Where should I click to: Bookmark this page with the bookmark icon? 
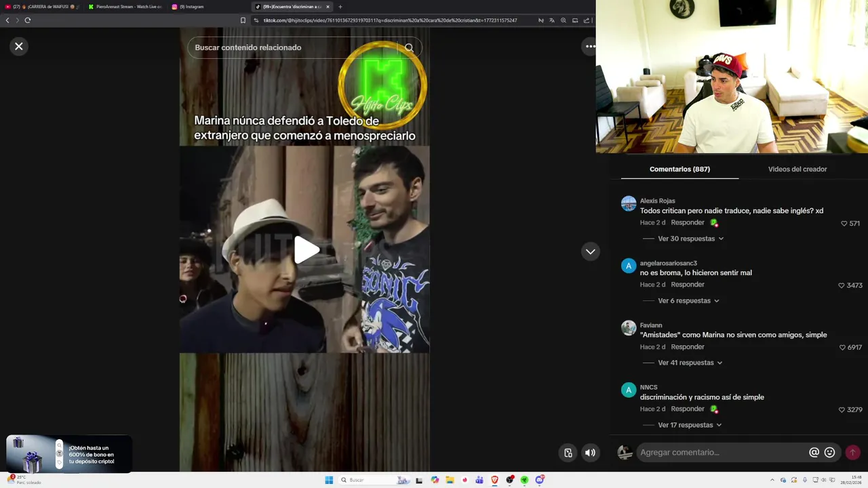tap(243, 20)
